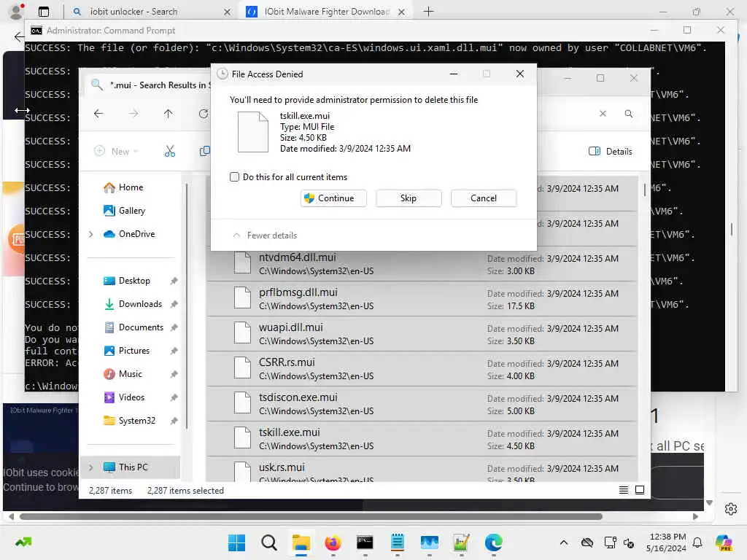
Task: Open File Explorer from taskbar
Action: pyautogui.click(x=301, y=542)
